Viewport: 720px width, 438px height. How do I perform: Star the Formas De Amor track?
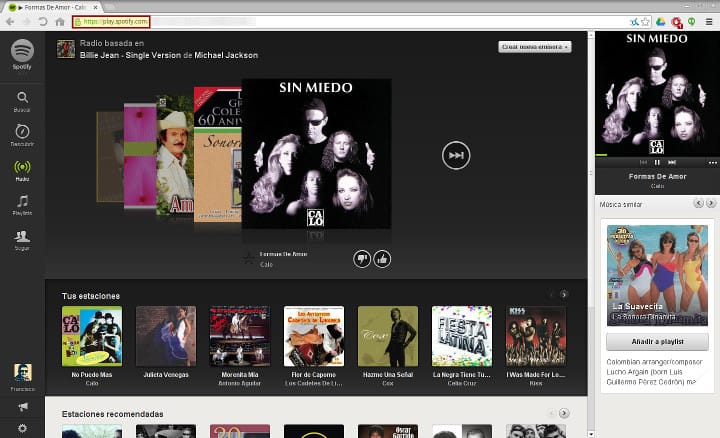click(249, 258)
